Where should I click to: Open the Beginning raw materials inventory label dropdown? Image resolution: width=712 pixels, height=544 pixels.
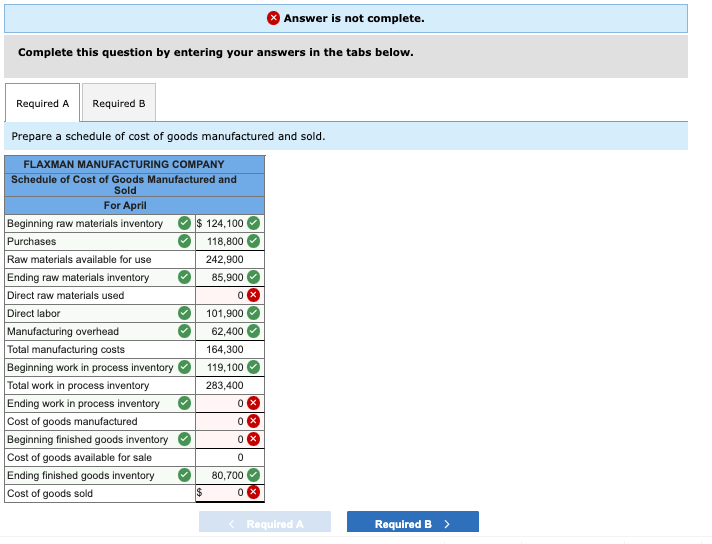point(100,223)
